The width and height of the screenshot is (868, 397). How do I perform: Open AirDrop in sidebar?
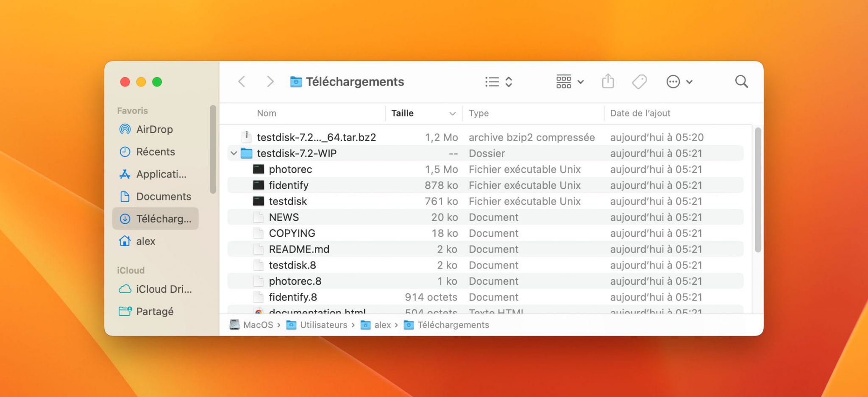[155, 129]
